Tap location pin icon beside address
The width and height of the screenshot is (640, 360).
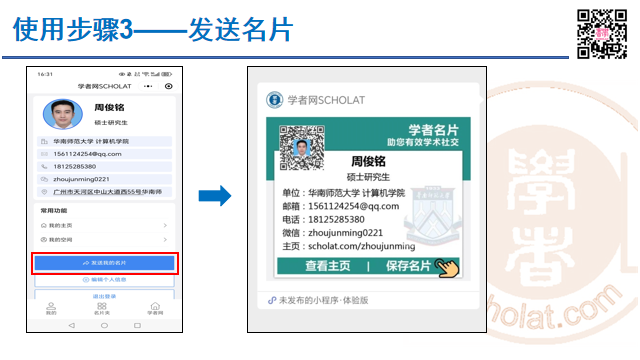click(44, 192)
